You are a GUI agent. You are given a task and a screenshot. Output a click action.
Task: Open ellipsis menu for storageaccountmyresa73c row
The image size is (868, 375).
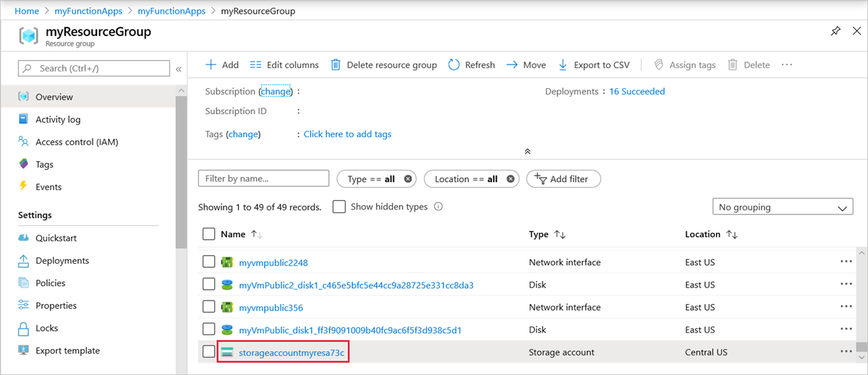click(846, 352)
